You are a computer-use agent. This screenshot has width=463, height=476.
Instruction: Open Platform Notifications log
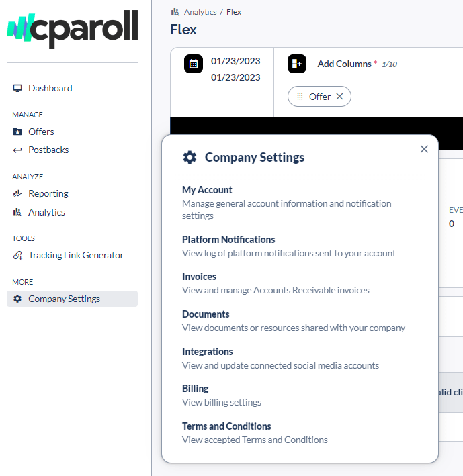pos(228,240)
